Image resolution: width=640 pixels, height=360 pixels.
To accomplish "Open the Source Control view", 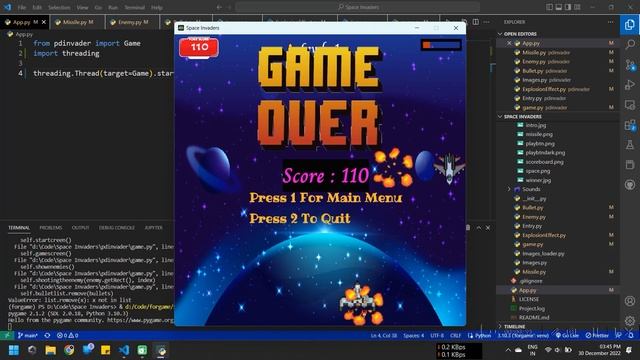I will (x=630, y=65).
